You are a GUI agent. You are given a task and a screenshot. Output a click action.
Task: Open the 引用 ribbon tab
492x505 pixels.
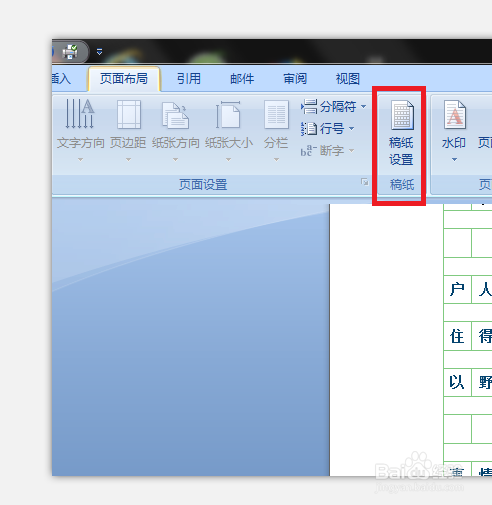pyautogui.click(x=189, y=79)
